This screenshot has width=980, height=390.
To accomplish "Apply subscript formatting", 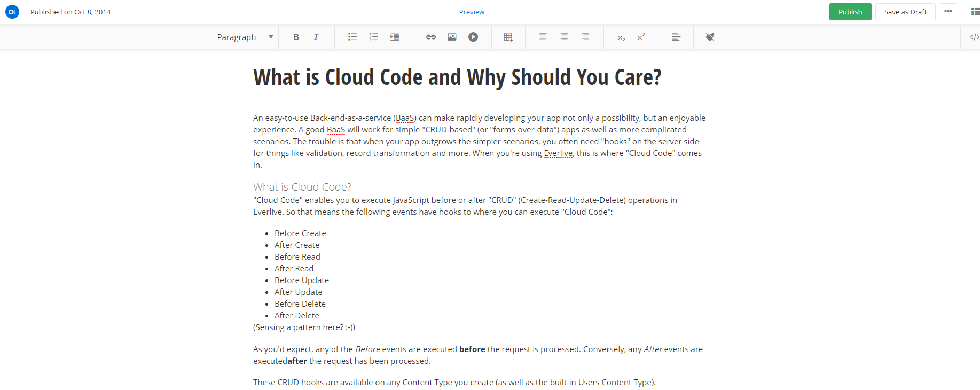I will 622,37.
